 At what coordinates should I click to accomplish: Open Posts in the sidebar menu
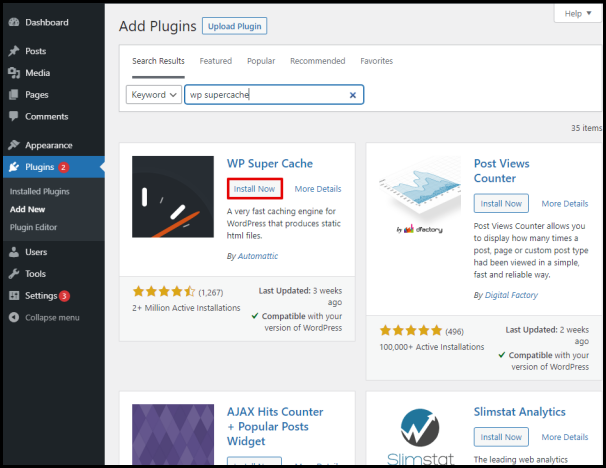[36, 51]
